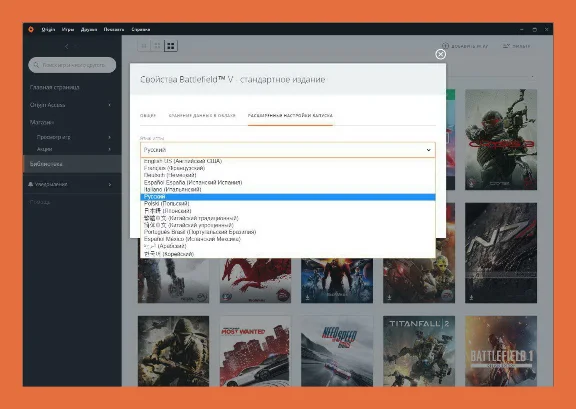Click the search magnifier icon in sidebar
The image size is (576, 409).
[x=36, y=65]
